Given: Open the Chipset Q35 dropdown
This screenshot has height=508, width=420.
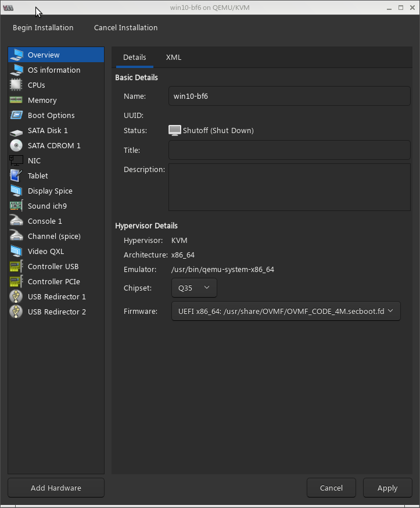Looking at the screenshot, I should [194, 288].
